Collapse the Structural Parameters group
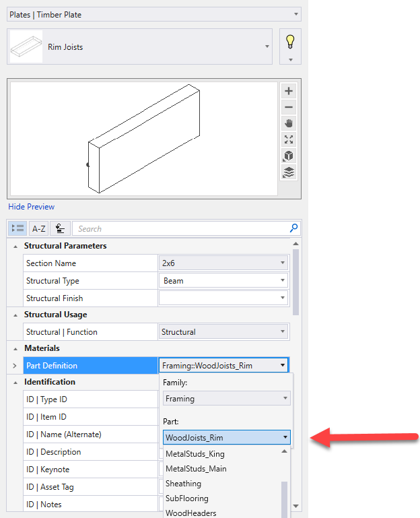The width and height of the screenshot is (420, 518). pyautogui.click(x=15, y=247)
